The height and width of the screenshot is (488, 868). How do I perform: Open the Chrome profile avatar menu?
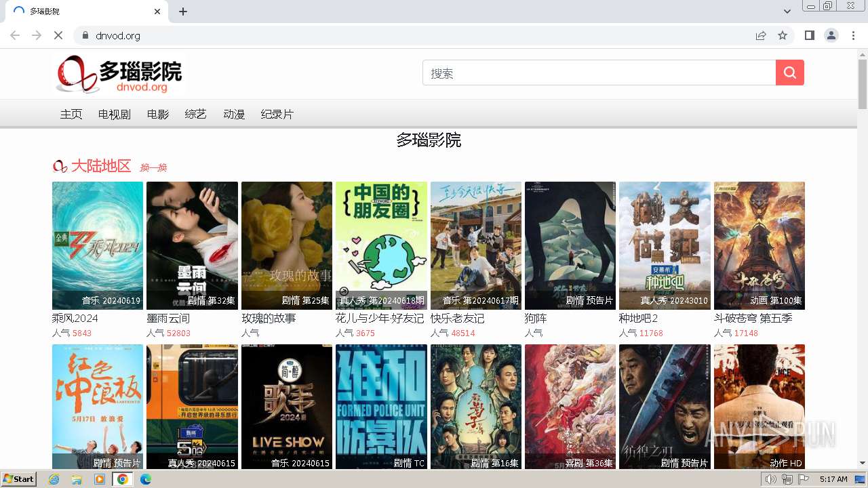(x=831, y=35)
